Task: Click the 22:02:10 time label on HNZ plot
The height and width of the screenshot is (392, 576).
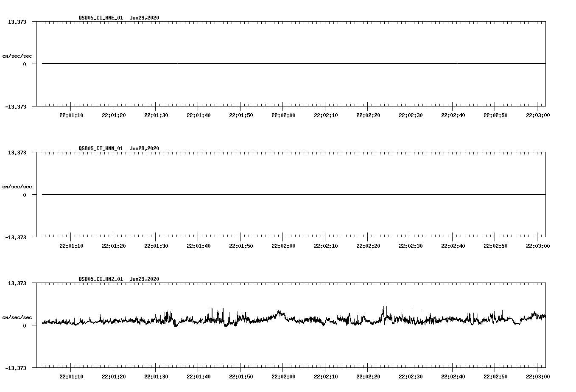Action: tap(326, 377)
